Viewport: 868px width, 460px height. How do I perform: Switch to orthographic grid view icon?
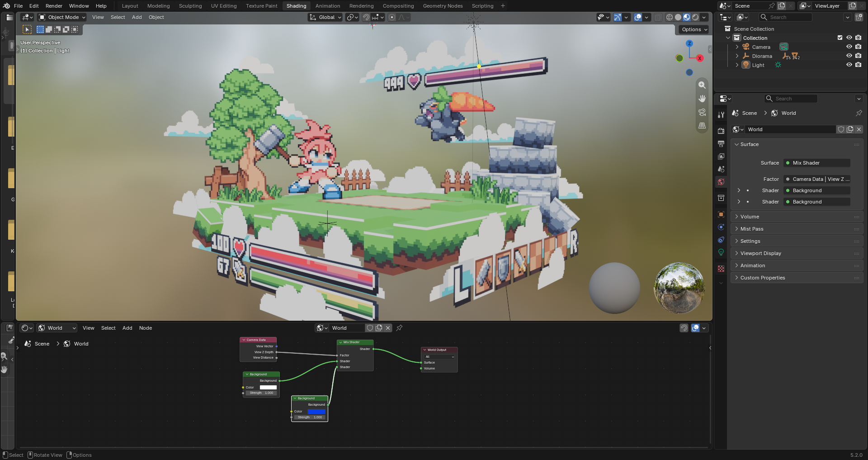[x=702, y=126]
